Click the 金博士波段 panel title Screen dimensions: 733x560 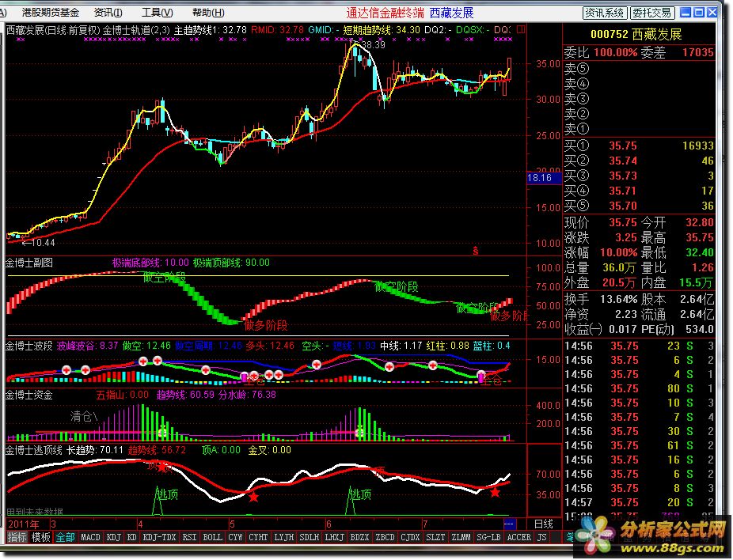(x=29, y=346)
